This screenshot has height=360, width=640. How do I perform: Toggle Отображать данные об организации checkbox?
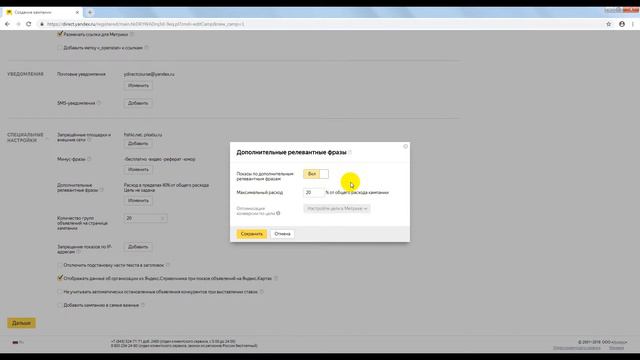click(x=60, y=278)
